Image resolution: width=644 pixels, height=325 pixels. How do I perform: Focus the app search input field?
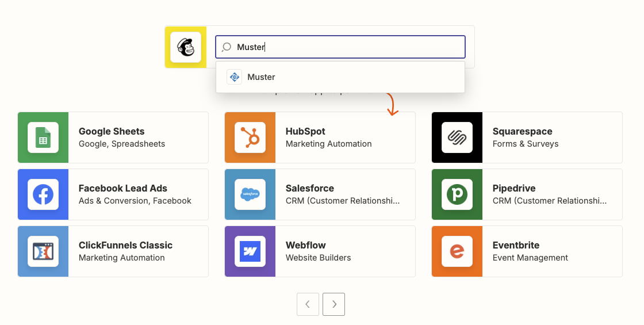[x=340, y=47]
